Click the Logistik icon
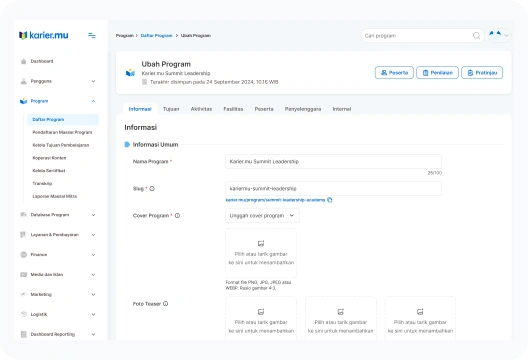Image resolution: width=528 pixels, height=360 pixels. pyautogui.click(x=24, y=314)
